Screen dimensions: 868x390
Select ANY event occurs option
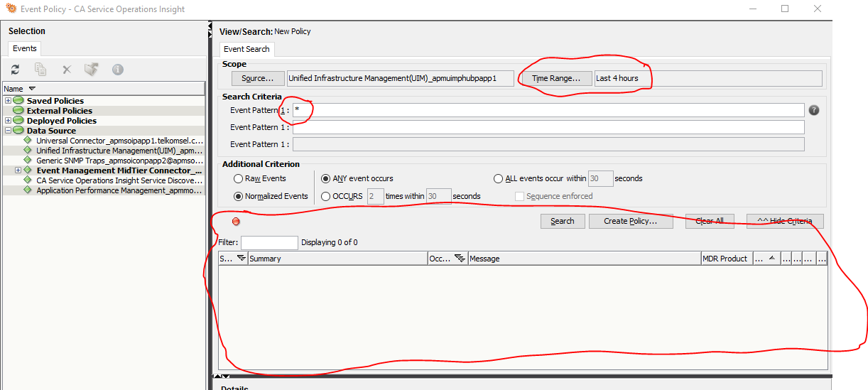coord(326,178)
